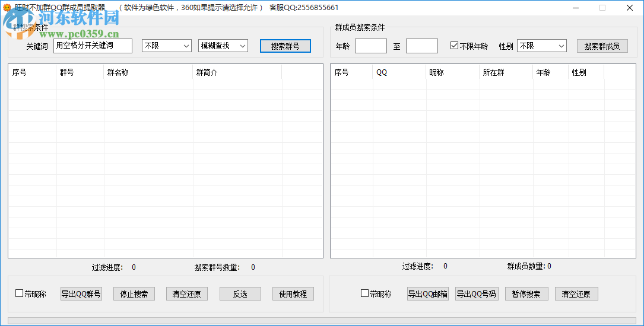644x326 pixels.
Task: Click the 昵称 column header
Action: [x=453, y=72]
